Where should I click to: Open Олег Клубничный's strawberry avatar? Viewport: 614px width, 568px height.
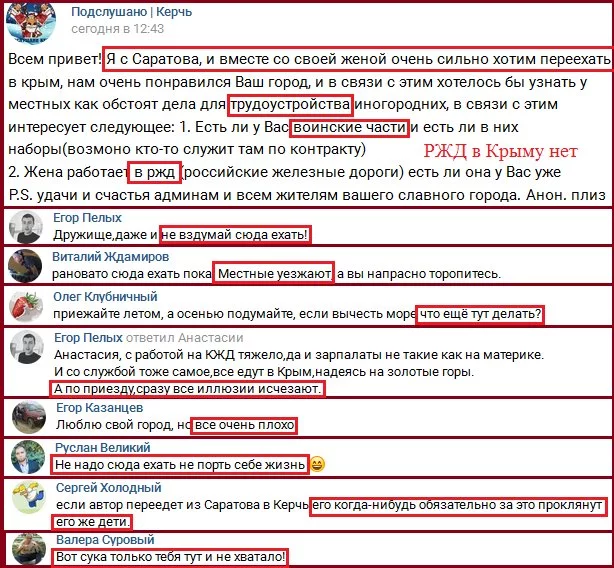pyautogui.click(x=26, y=306)
